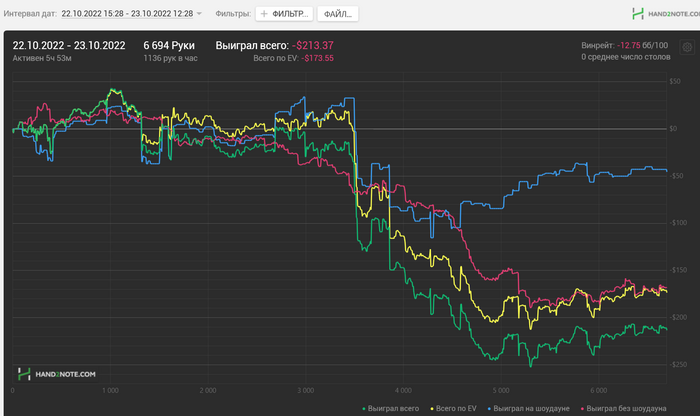
Task: Click the 6 694 Руки hand count
Action: 169,46
